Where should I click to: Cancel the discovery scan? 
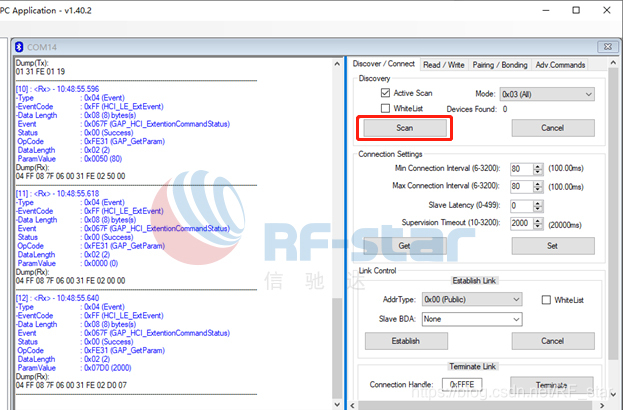(x=553, y=128)
